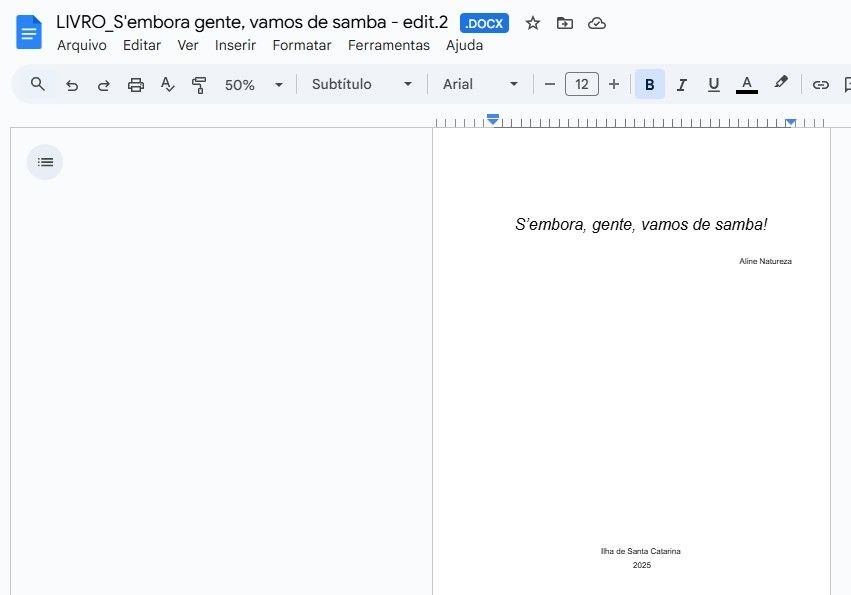Open the Subtítulo paragraph style dropdown
851x595 pixels.
[361, 85]
